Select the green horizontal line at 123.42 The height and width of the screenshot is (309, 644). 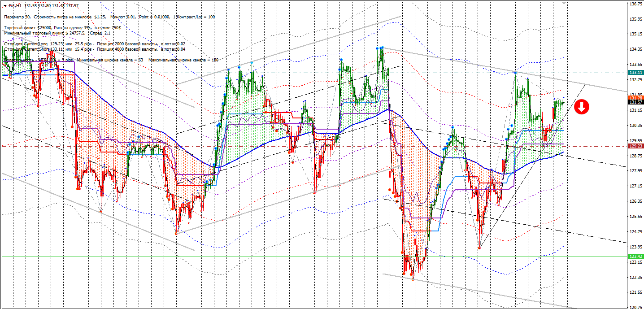(314, 257)
